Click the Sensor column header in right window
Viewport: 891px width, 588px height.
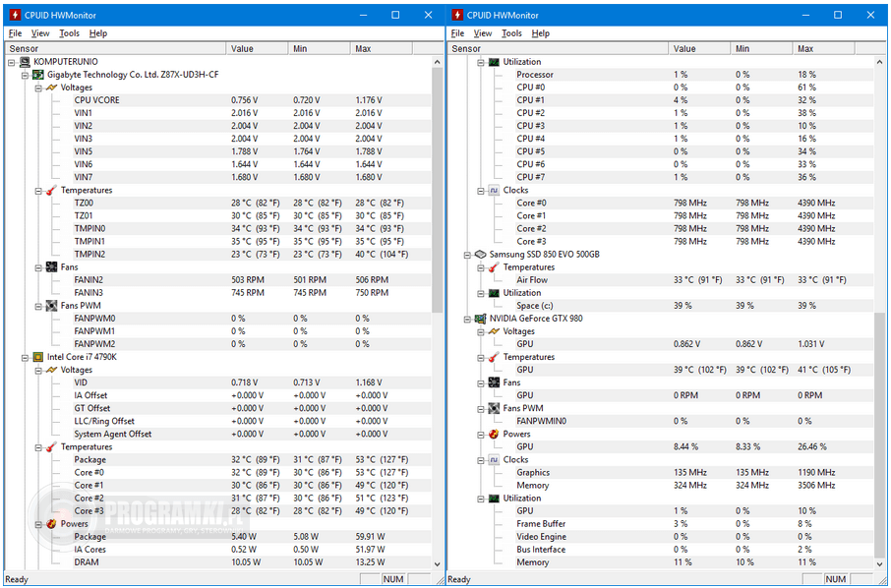pos(558,48)
